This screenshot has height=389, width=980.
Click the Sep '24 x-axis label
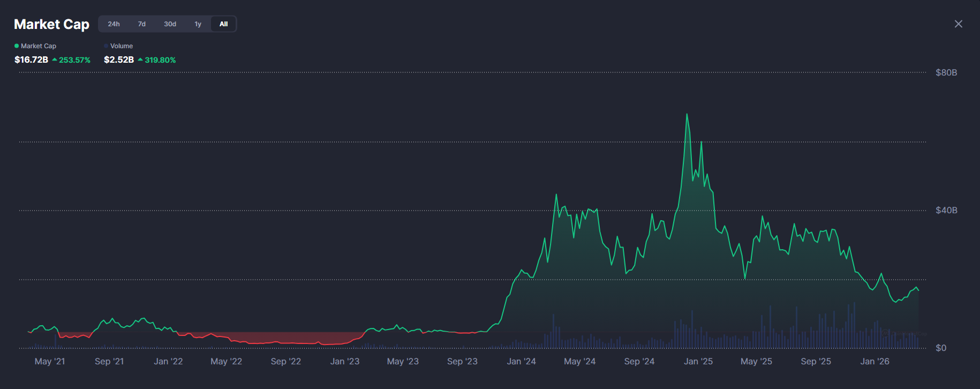point(639,361)
